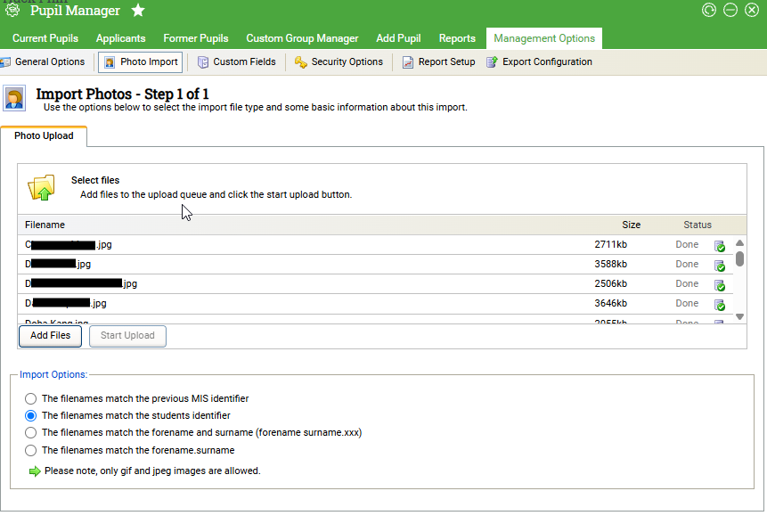The width and height of the screenshot is (767, 532).
Task: Click the refresh icon in the title bar
Action: (709, 10)
